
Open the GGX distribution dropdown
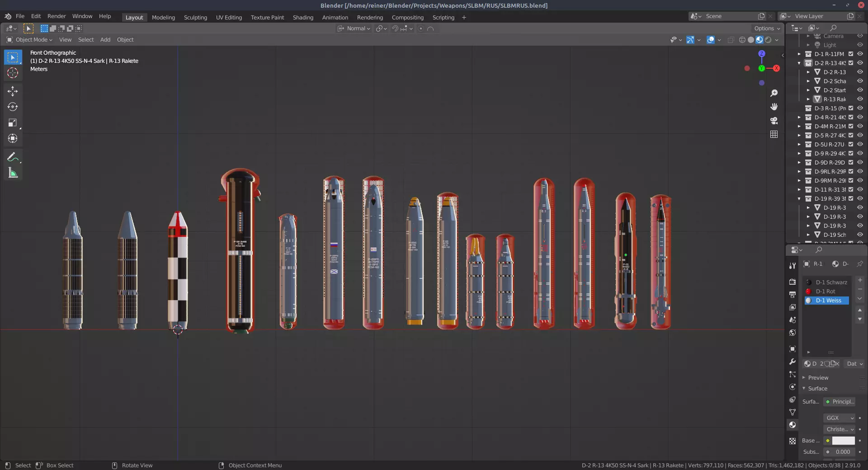pyautogui.click(x=840, y=418)
